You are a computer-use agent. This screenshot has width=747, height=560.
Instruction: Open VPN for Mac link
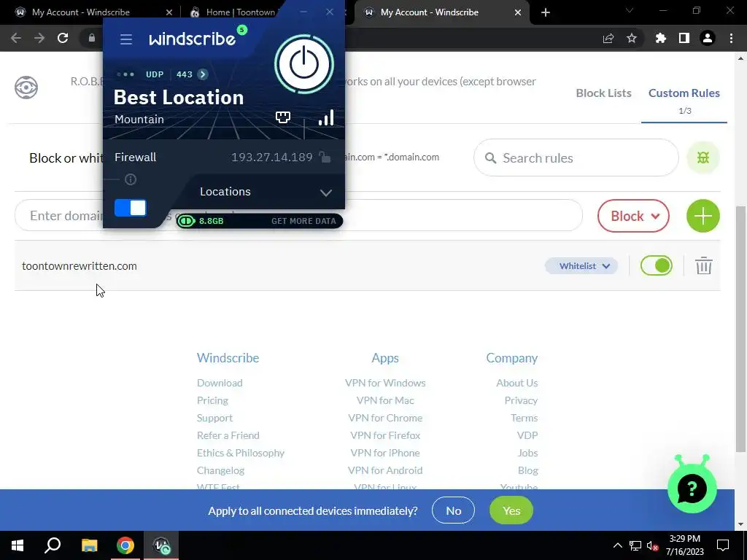point(385,400)
